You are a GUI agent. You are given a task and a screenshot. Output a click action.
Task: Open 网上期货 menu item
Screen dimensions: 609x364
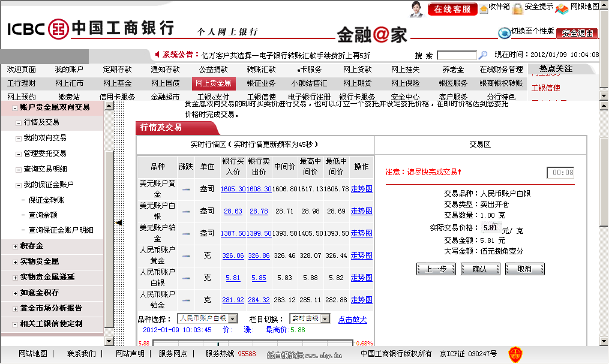pyautogui.click(x=357, y=83)
